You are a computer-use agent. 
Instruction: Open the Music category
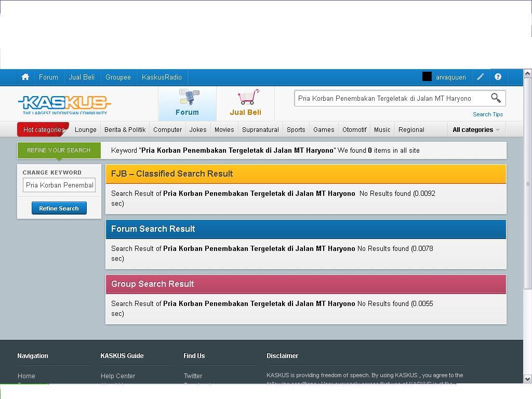point(382,129)
